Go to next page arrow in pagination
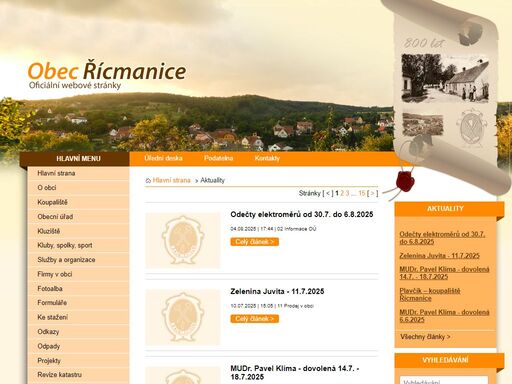This screenshot has width=512, height=384. (x=372, y=193)
